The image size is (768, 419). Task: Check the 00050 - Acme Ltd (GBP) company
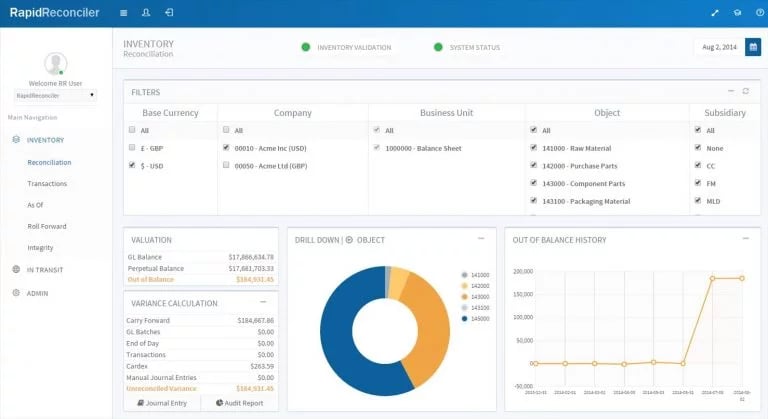(226, 165)
